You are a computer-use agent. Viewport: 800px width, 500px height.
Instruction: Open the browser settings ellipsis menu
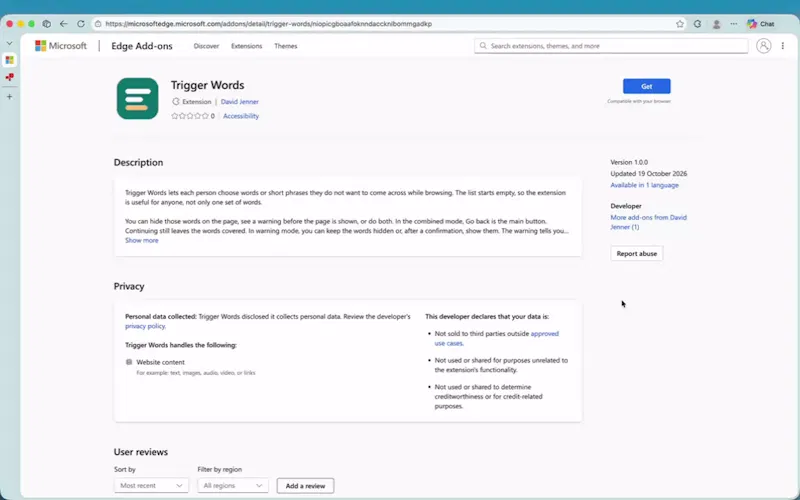point(734,24)
